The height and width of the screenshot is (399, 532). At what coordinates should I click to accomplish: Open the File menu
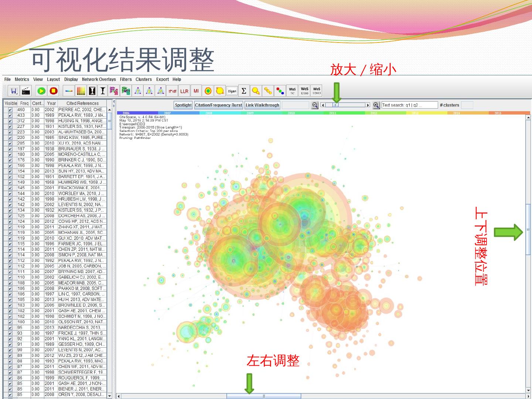coord(7,79)
